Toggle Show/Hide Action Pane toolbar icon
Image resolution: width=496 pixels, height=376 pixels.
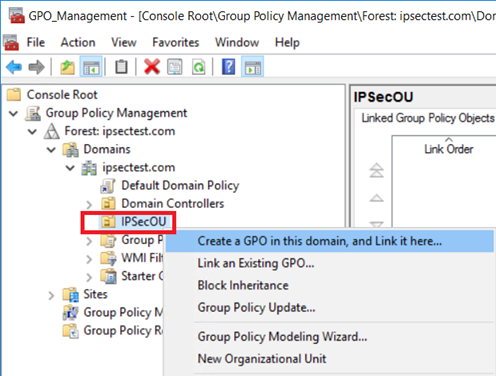(x=253, y=67)
